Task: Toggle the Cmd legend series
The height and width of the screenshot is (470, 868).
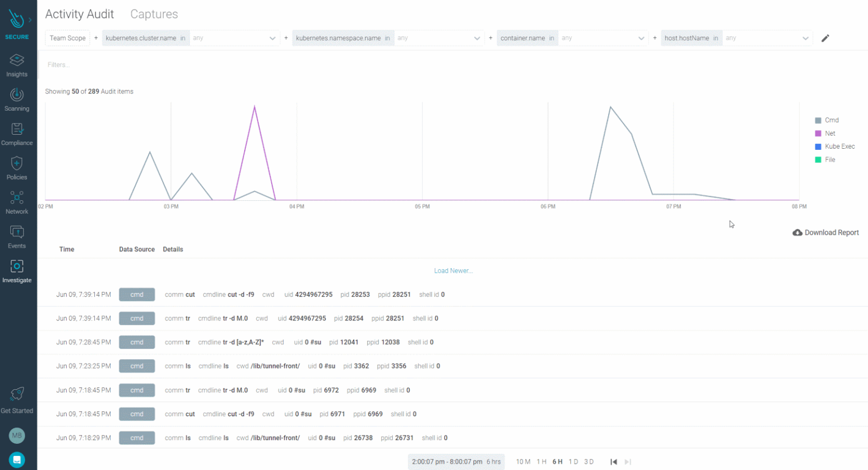Action: click(831, 120)
